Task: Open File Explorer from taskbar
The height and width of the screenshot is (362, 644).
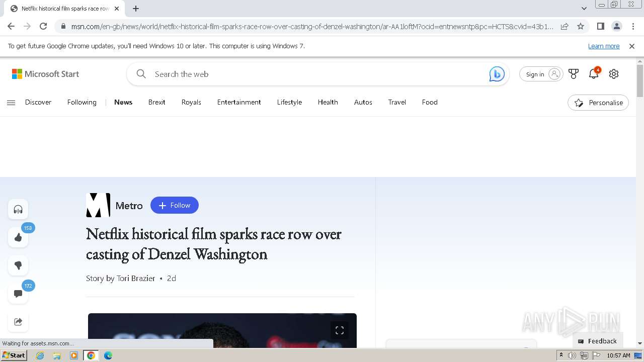Action: point(57,355)
